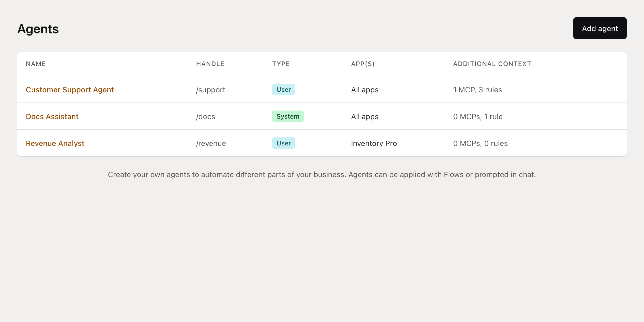The image size is (644, 322).
Task: Click the /revenue handle cell
Action: 211,143
